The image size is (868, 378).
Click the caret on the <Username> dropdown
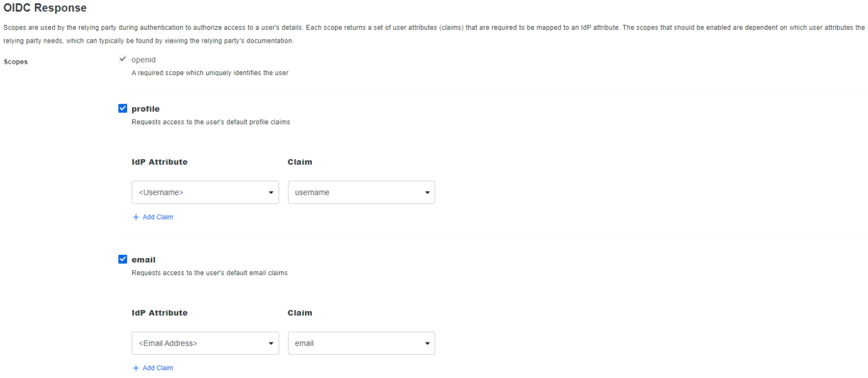pyautogui.click(x=272, y=192)
